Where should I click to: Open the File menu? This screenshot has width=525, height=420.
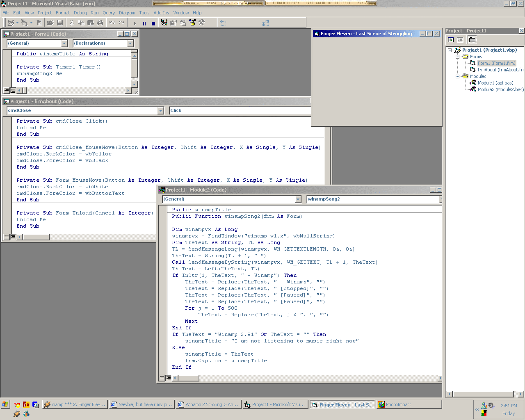(x=6, y=13)
